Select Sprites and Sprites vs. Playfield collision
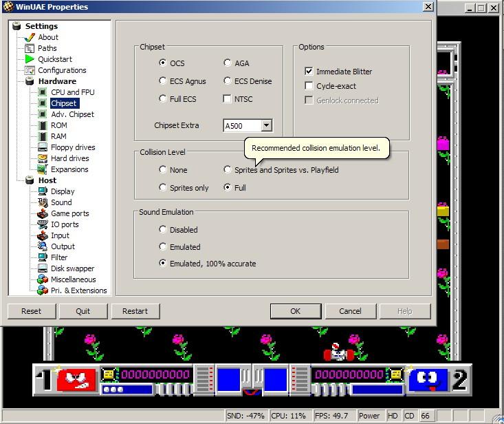This screenshot has width=504, height=424. coord(228,169)
